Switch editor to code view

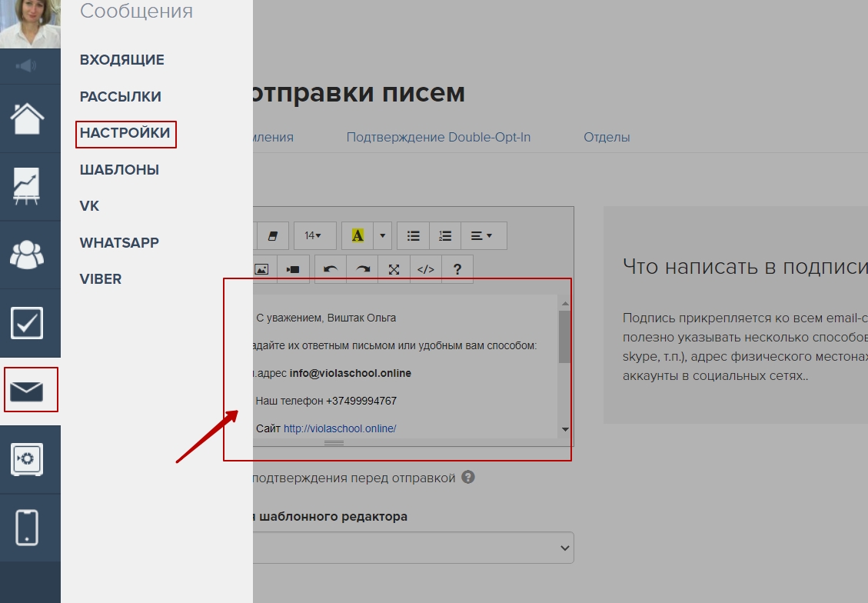[x=426, y=269]
